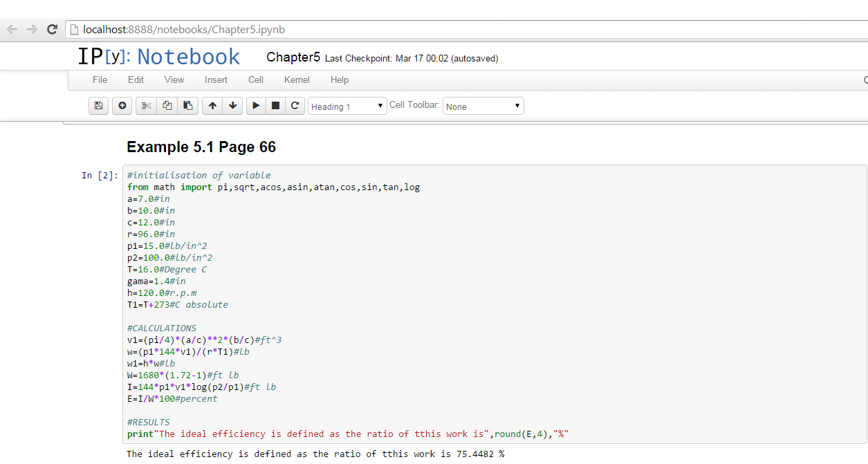This screenshot has width=868, height=464.
Task: Restart kernel with circular arrow icon
Action: [x=295, y=106]
